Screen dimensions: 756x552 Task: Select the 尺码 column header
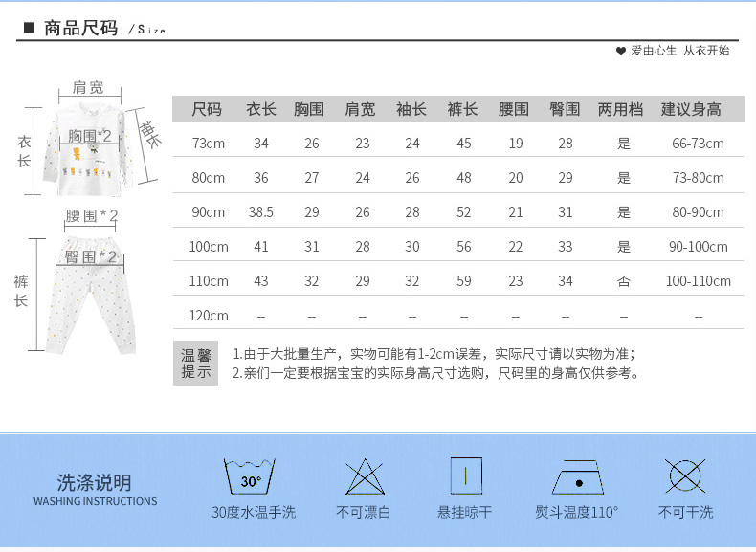[x=207, y=110]
